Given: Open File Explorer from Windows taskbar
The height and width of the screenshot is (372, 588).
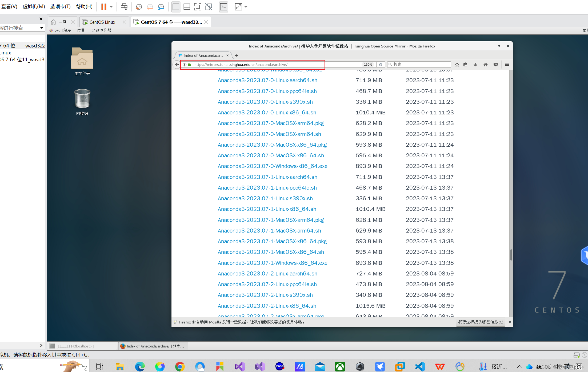Looking at the screenshot, I should 120,367.
